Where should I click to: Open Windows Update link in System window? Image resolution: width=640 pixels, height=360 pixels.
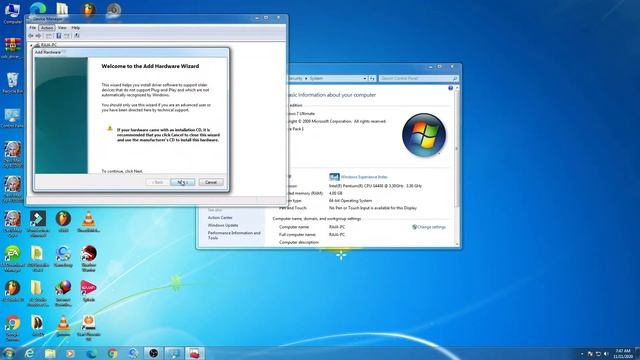(x=223, y=225)
